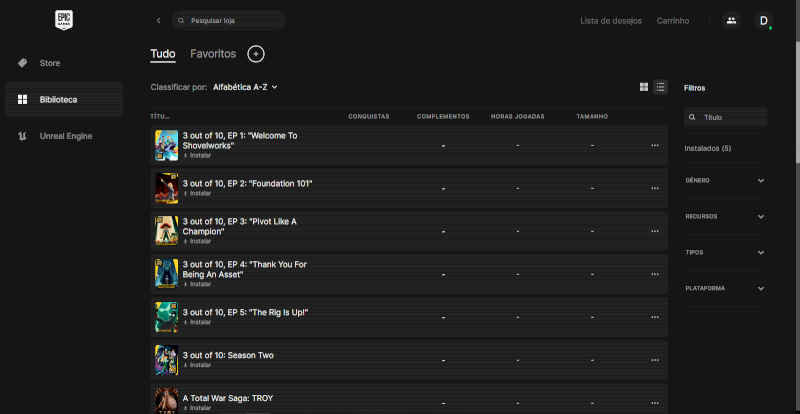Open thumbnail of EP 5 The Rig Is Up

[x=166, y=317]
